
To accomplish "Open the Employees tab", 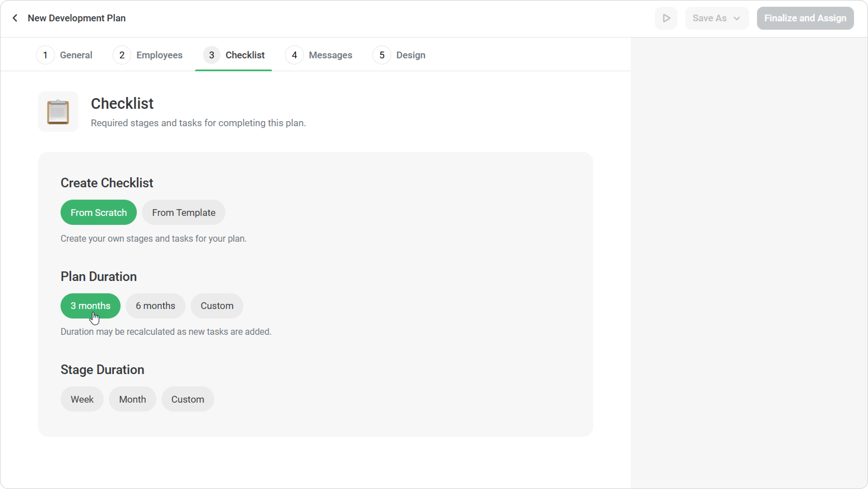I will pyautogui.click(x=159, y=55).
